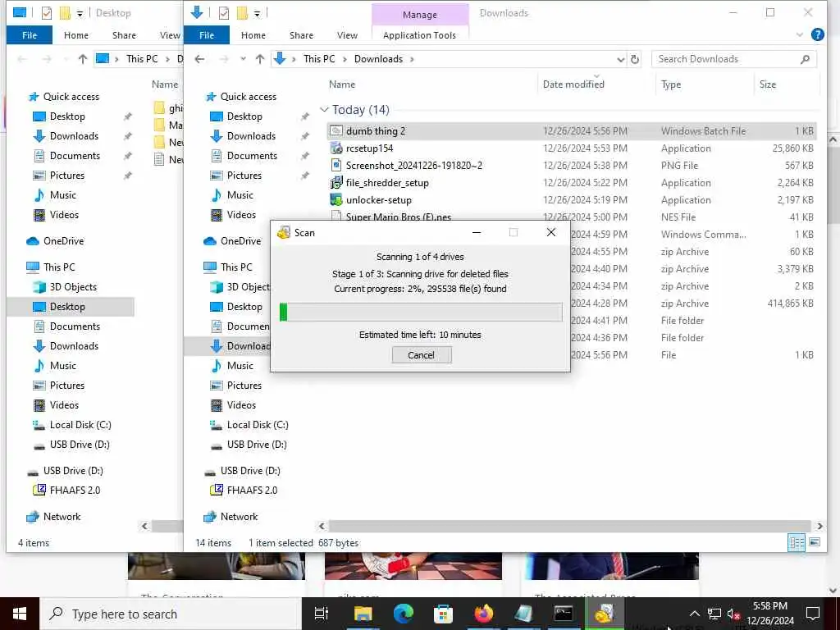Image resolution: width=840 pixels, height=630 pixels.
Task: Go up one level in Downloads window
Action: point(260,59)
